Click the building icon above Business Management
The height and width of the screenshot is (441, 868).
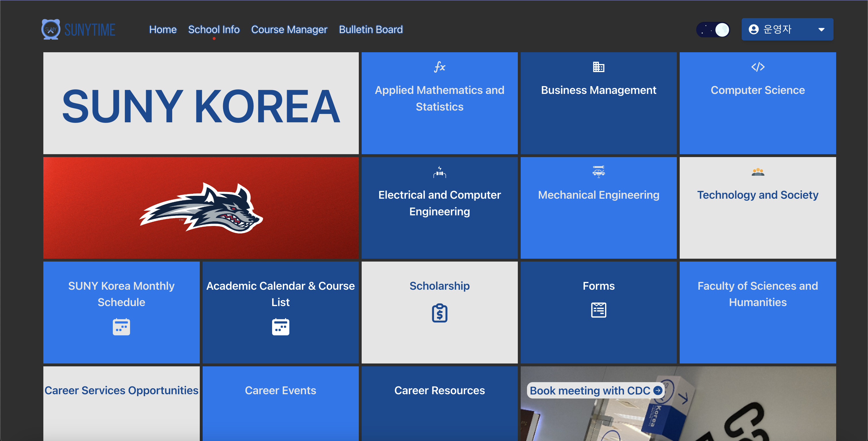click(x=598, y=67)
